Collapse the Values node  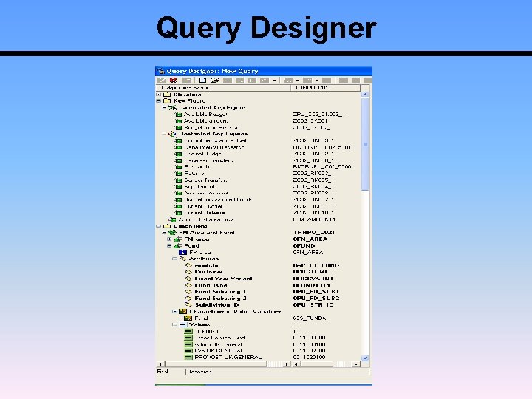coord(174,324)
